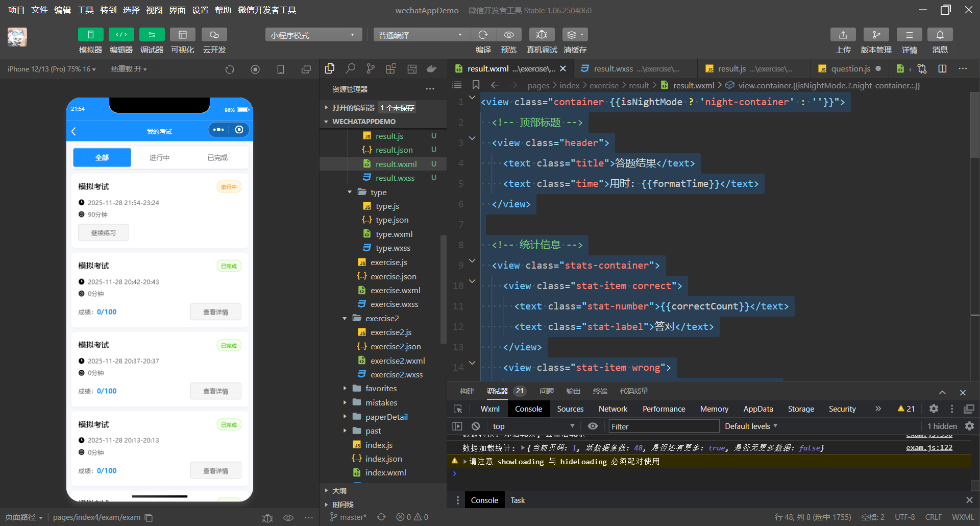Open the source control branch icon
The image size is (980, 526).
click(x=371, y=69)
